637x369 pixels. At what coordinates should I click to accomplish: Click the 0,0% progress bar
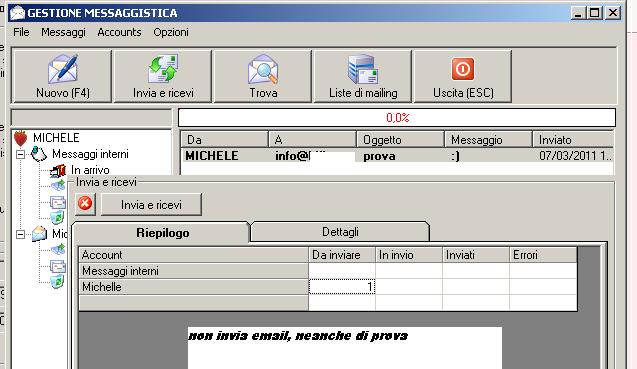pyautogui.click(x=397, y=118)
